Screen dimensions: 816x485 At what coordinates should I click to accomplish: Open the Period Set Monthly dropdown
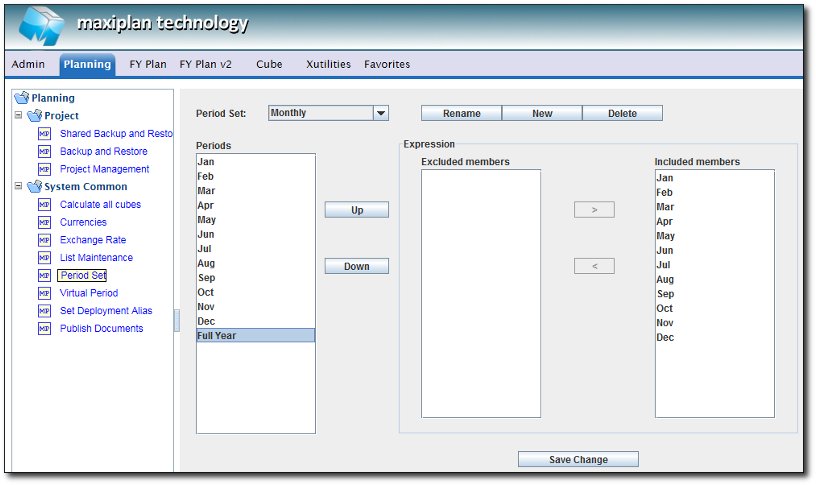point(380,114)
